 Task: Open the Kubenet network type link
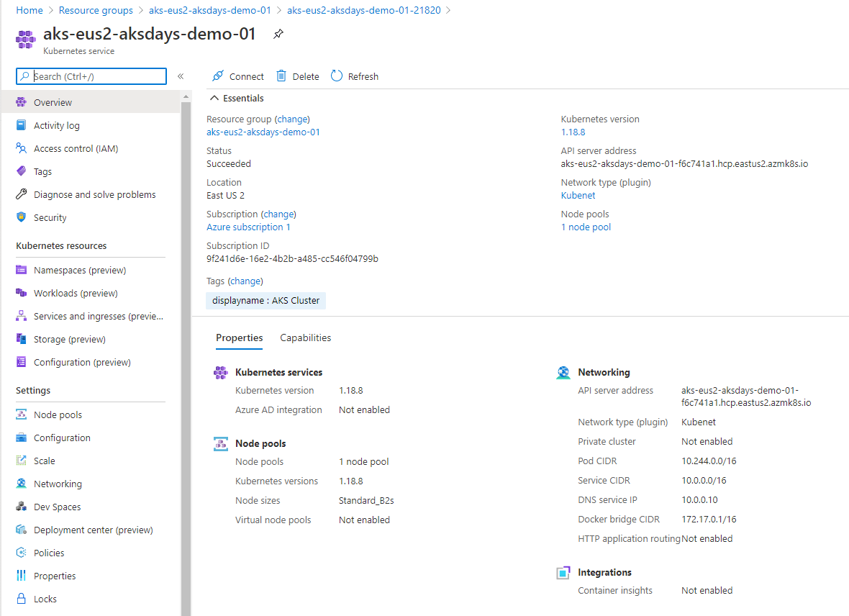coord(578,196)
